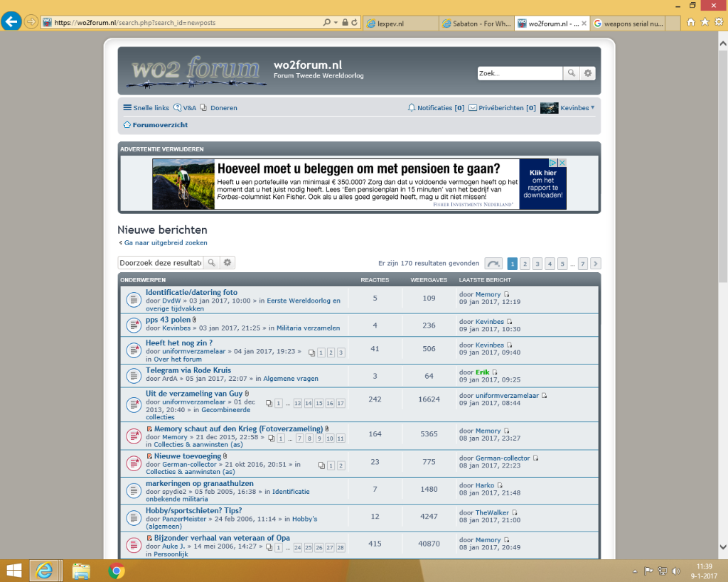This screenshot has height=582, width=728.
Task: Expand the Snelle links menu
Action: click(146, 108)
